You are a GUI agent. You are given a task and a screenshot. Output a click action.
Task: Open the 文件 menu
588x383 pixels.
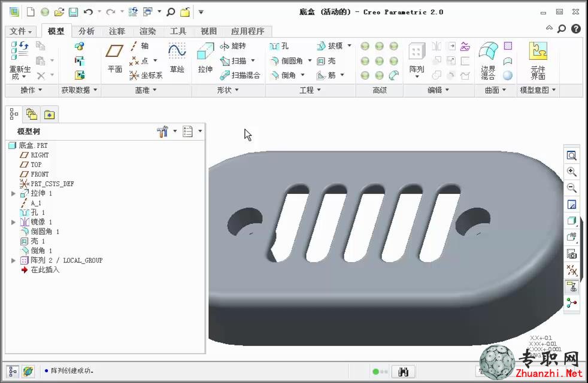[22, 32]
